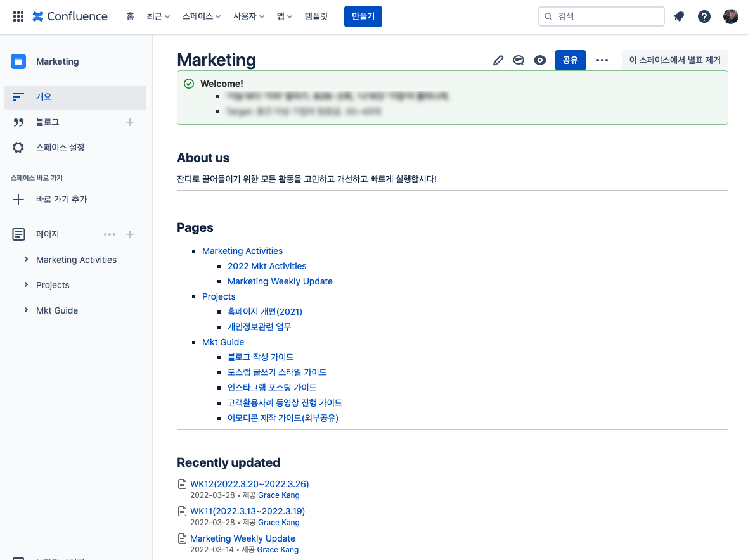This screenshot has height=560, width=748.
Task: Select 템플릿 in the top navigation
Action: 316,16
